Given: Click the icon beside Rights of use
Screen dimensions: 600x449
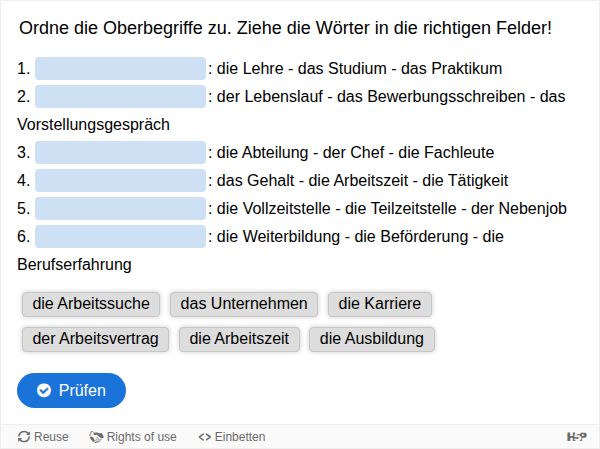Looking at the screenshot, I should pyautogui.click(x=96, y=437).
